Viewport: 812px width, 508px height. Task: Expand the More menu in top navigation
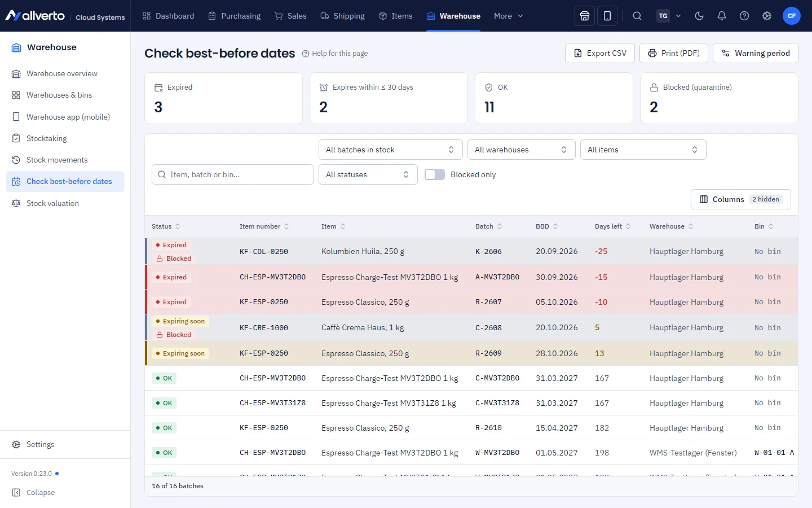click(x=509, y=16)
